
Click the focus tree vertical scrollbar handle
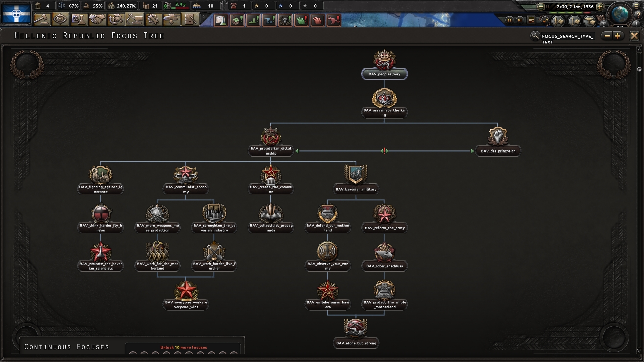[x=639, y=69]
